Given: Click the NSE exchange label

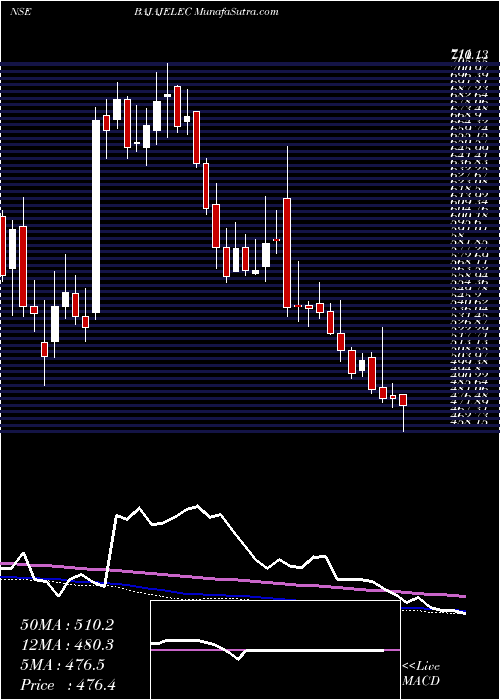Looking at the screenshot, I should coord(20,12).
